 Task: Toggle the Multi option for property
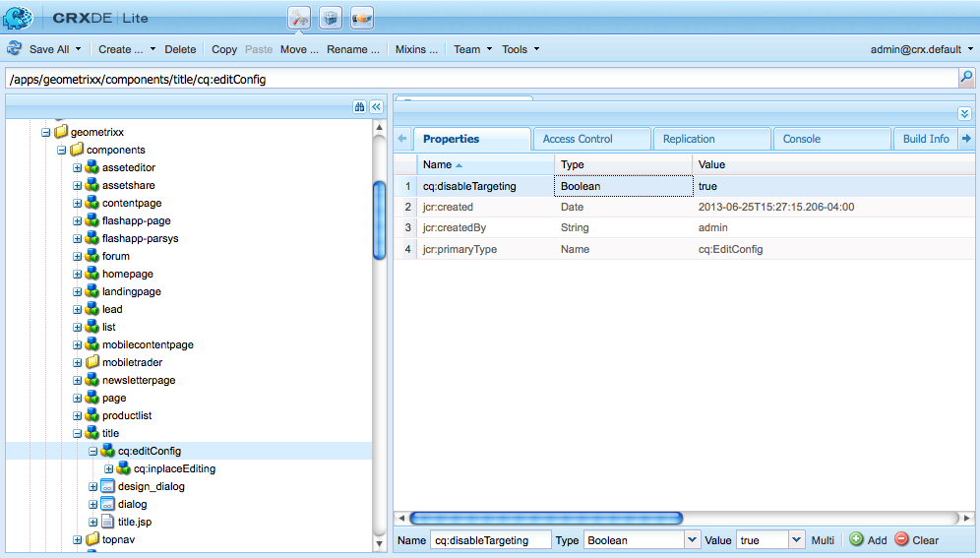[x=823, y=540]
